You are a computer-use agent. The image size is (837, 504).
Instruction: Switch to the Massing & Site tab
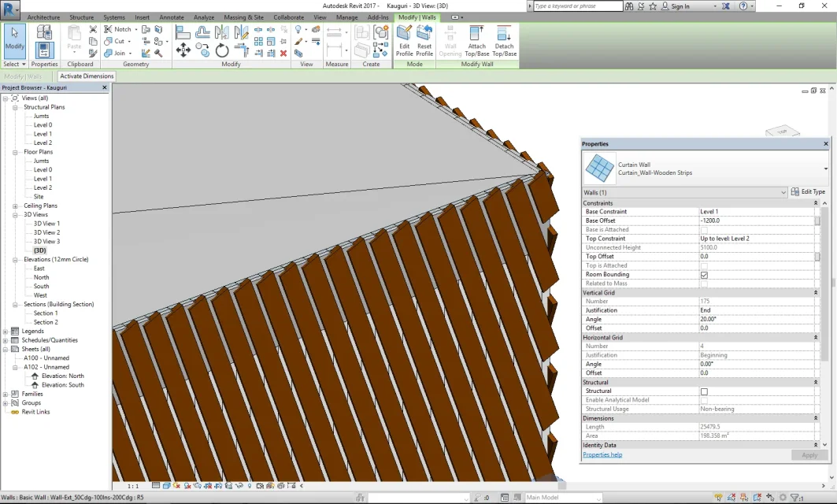[x=243, y=17]
